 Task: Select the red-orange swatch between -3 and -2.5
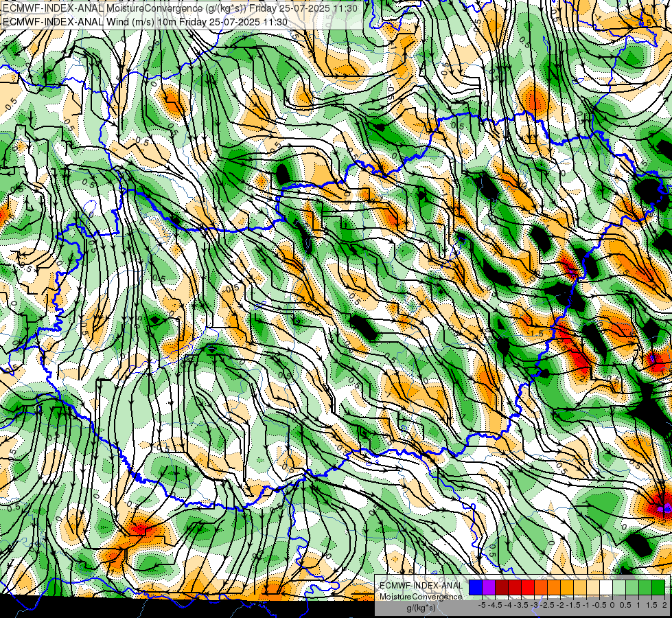[x=541, y=588]
